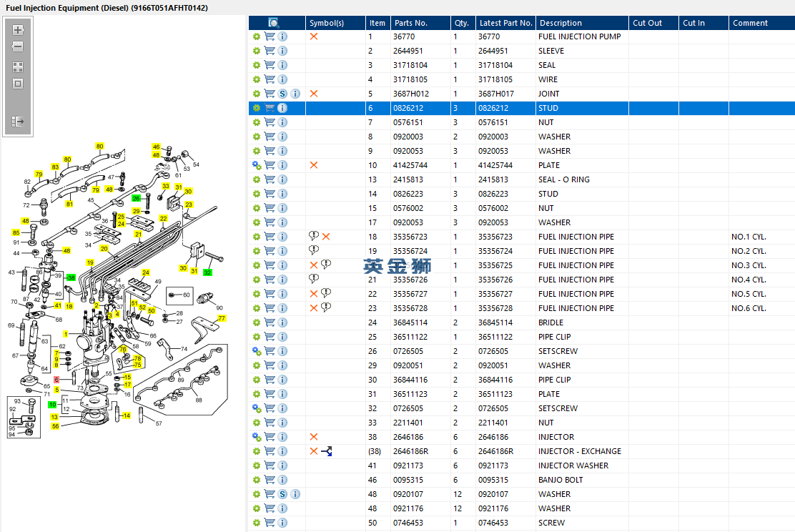Image resolution: width=795 pixels, height=532 pixels.
Task: Click the Cut Out column header
Action: point(653,23)
